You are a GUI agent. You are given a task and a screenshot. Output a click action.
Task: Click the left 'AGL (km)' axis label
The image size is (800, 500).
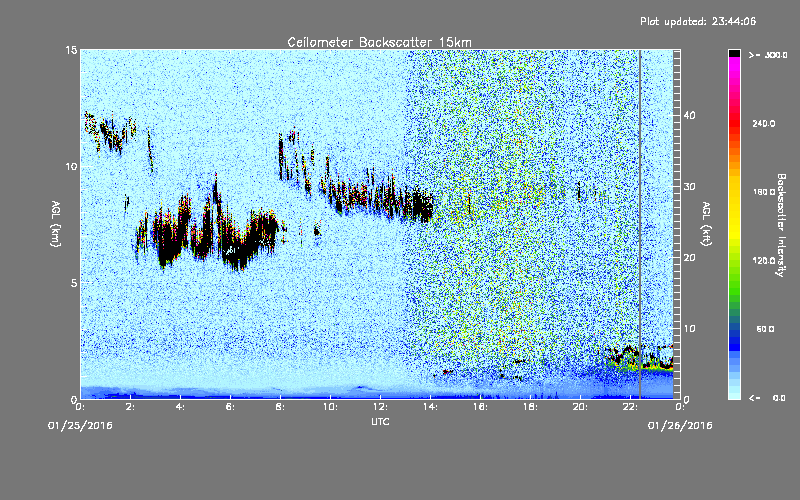56,223
